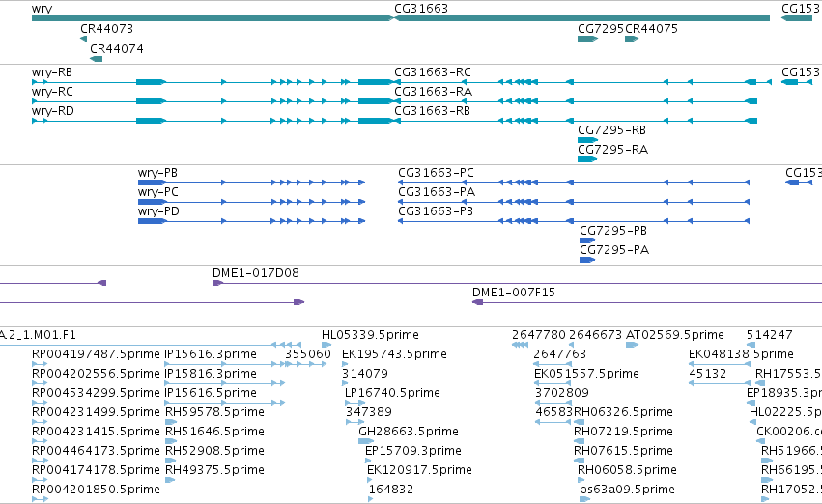The width and height of the screenshot is (822, 504).
Task: Click the CG31663 gene label
Action: point(421,9)
